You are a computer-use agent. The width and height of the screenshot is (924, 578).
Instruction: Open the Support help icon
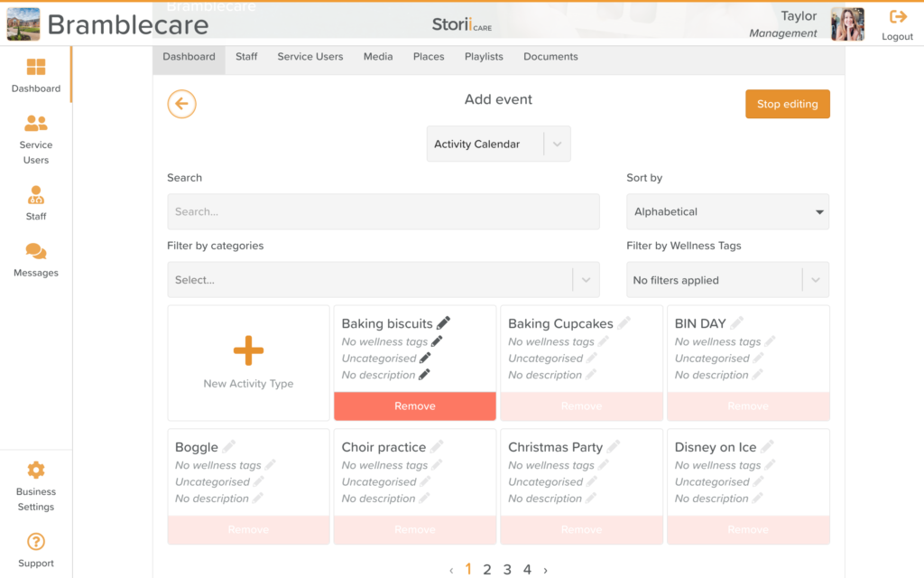36,542
